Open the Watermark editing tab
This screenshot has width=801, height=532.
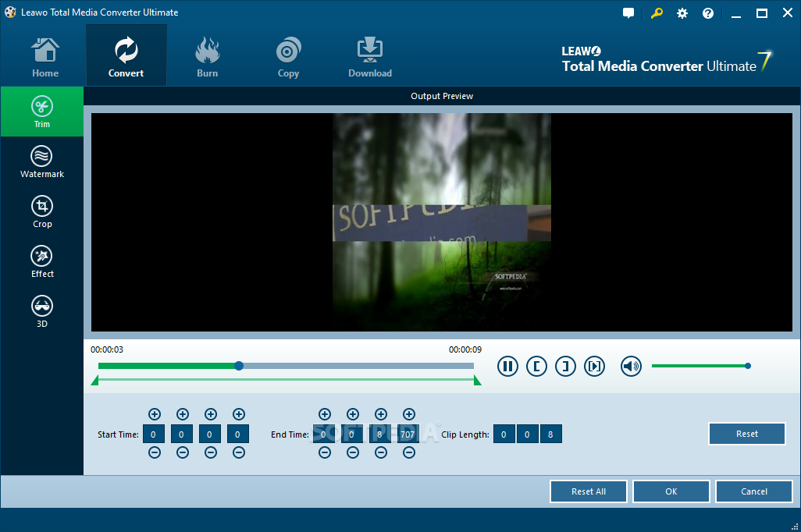pyautogui.click(x=42, y=161)
